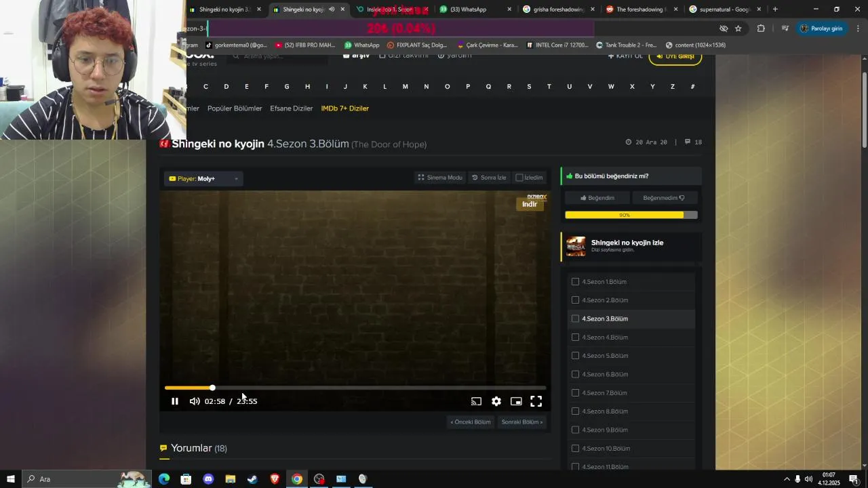868x488 pixels.
Task: Open the IFBB PRO MAH... YouTube bookmark
Action: point(305,45)
